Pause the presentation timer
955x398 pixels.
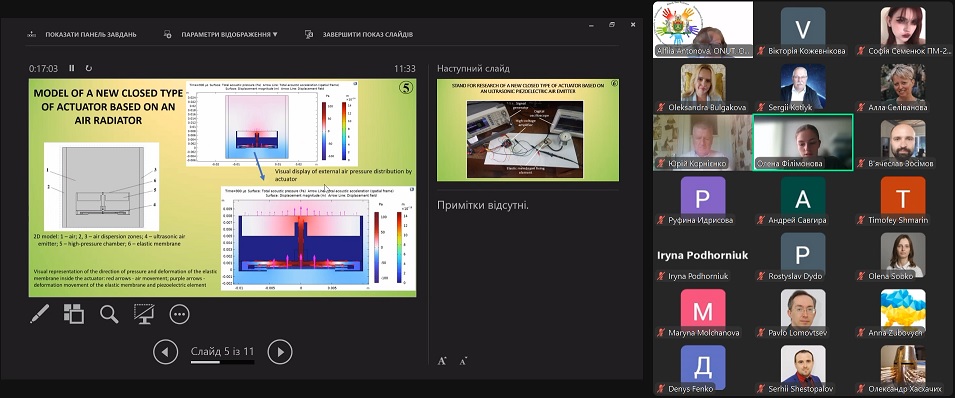[x=71, y=68]
